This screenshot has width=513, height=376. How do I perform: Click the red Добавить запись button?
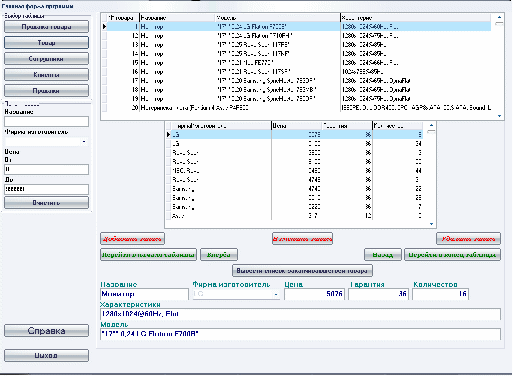(132, 239)
